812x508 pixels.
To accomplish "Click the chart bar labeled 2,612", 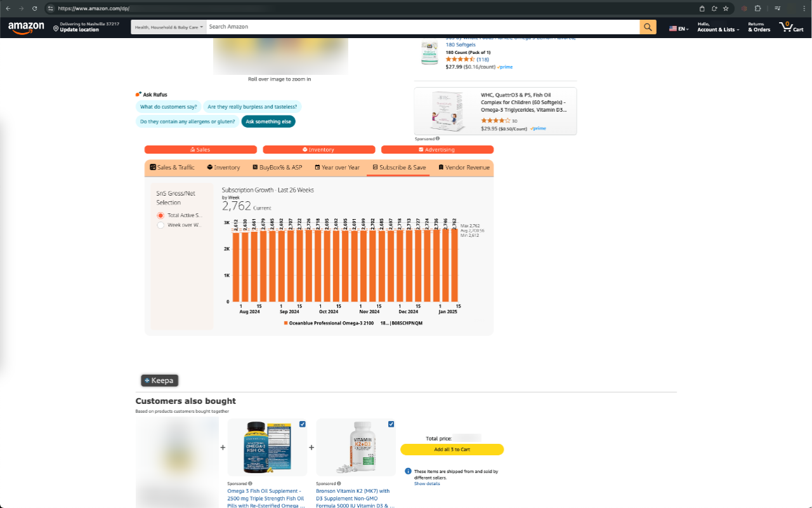I will click(236, 267).
